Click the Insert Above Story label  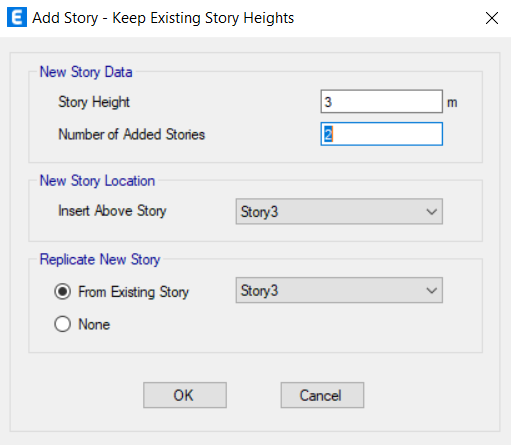112,211
